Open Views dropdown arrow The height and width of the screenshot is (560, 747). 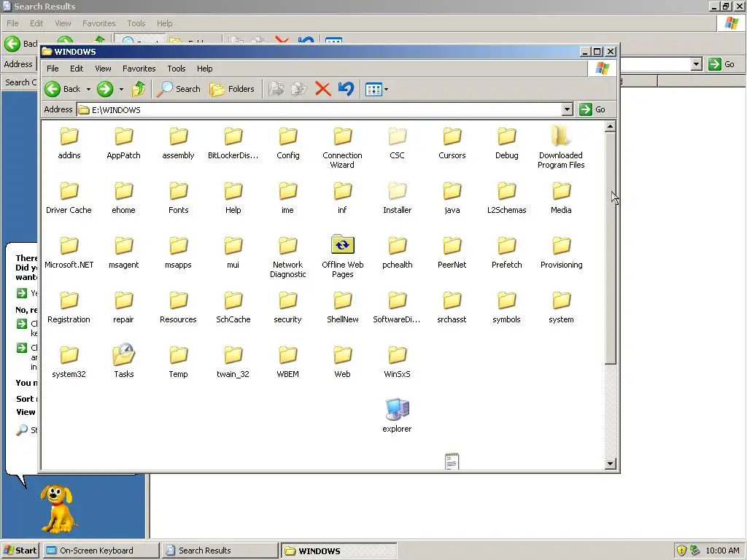(386, 89)
